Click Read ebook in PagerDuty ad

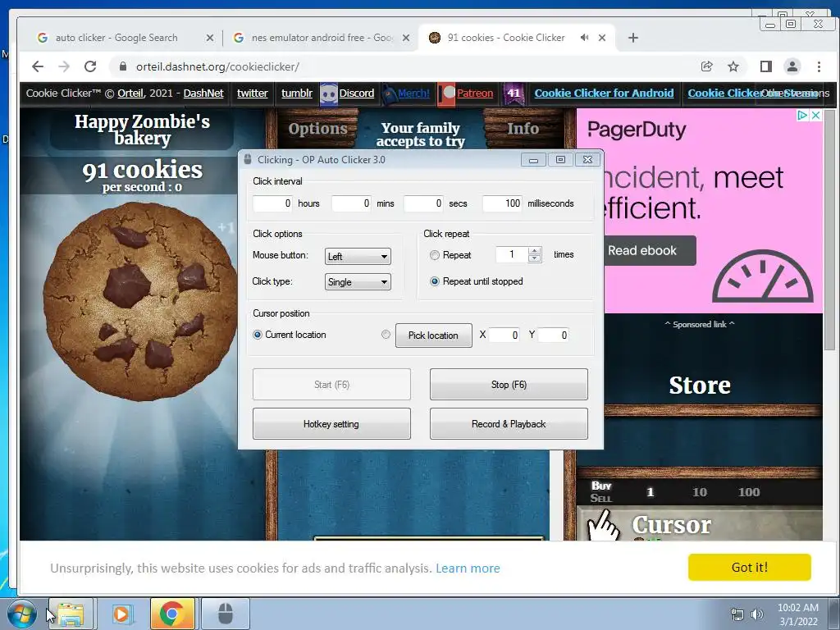click(x=651, y=250)
